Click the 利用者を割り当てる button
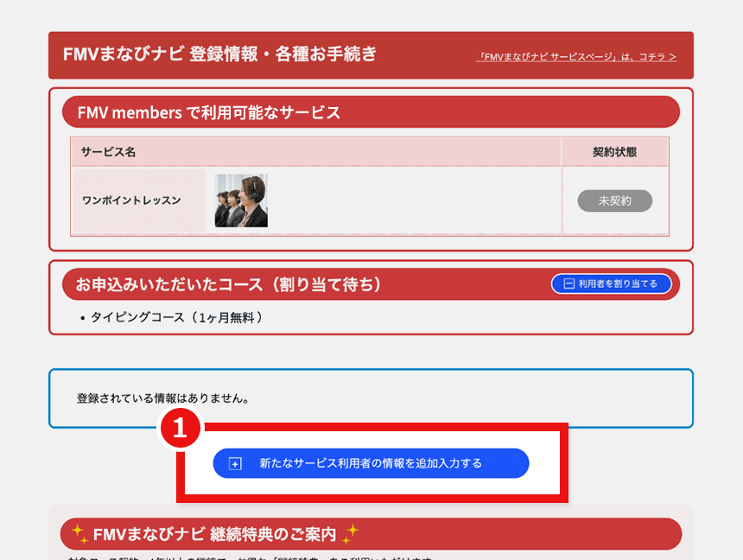 click(611, 283)
